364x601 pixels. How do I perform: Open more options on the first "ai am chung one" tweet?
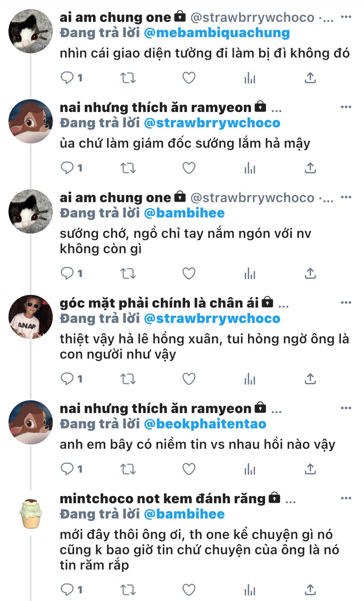point(346,17)
